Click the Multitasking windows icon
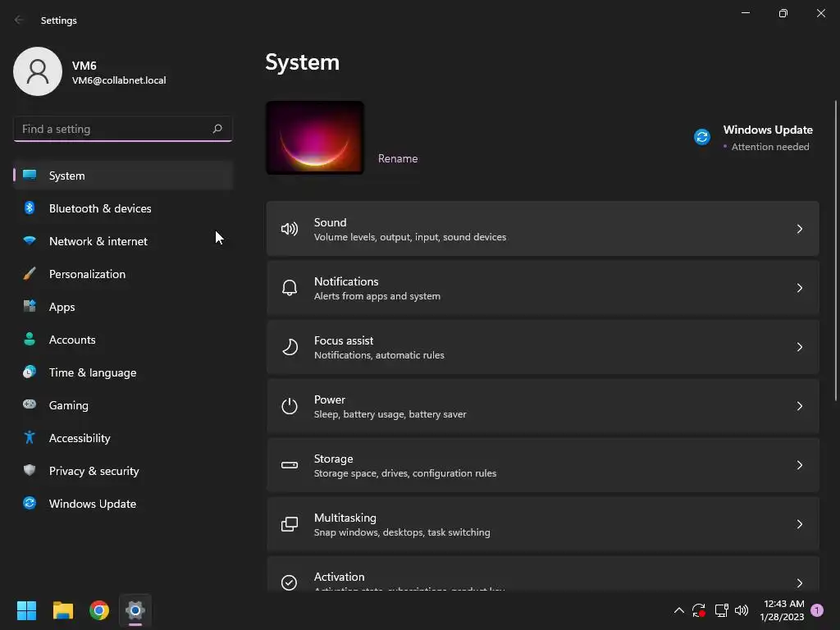Image resolution: width=840 pixels, height=630 pixels. [x=290, y=524]
